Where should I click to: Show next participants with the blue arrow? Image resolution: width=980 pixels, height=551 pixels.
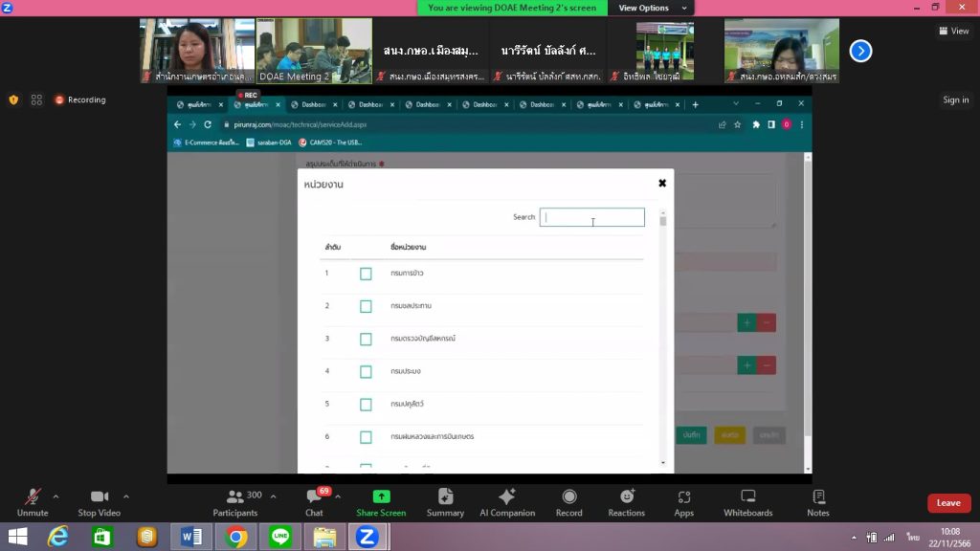pos(860,51)
